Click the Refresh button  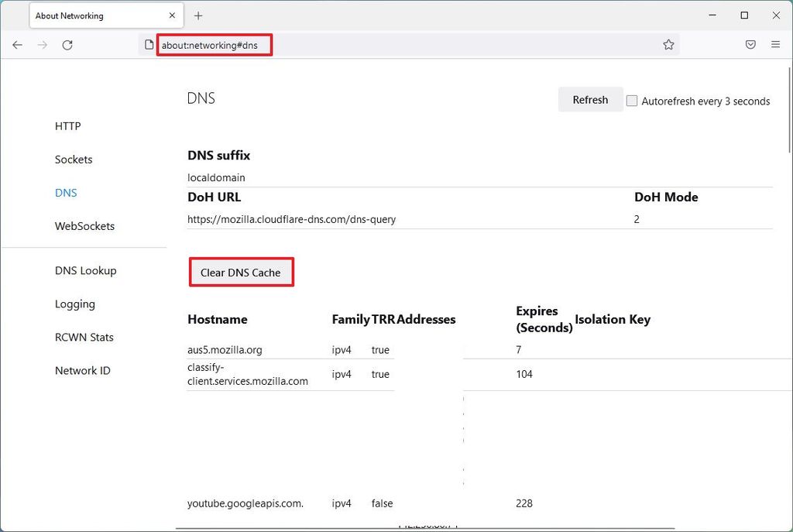pyautogui.click(x=590, y=99)
